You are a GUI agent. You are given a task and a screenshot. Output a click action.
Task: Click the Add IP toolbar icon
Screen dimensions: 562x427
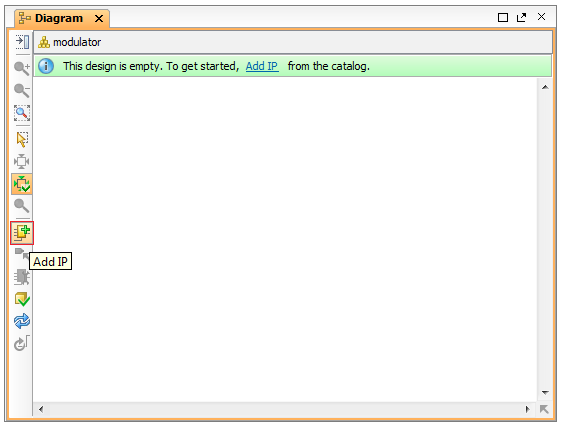(22, 233)
